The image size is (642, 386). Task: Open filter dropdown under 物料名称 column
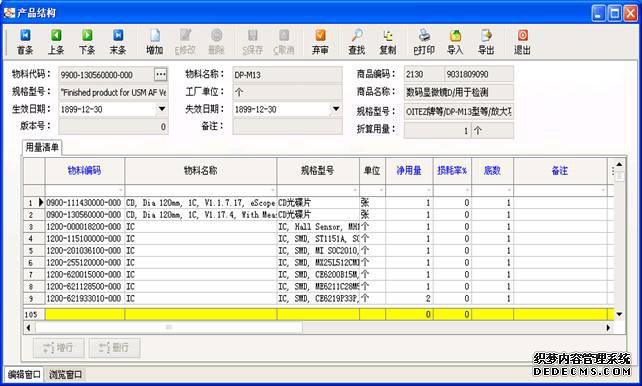point(273,190)
